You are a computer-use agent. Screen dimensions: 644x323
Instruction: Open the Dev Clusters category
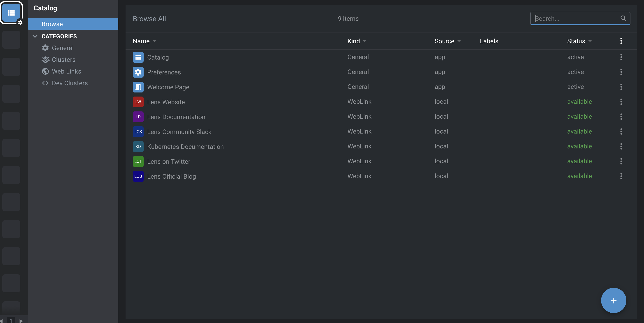70,83
